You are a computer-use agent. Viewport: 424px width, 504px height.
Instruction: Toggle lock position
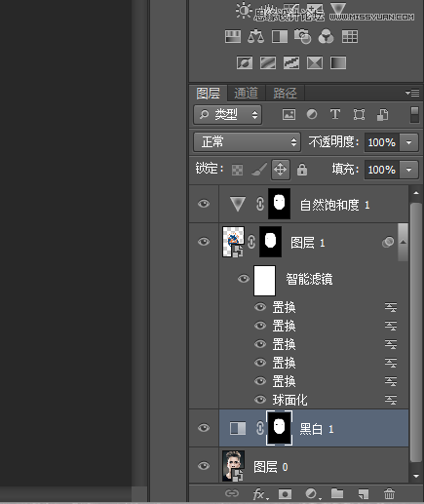[x=281, y=170]
